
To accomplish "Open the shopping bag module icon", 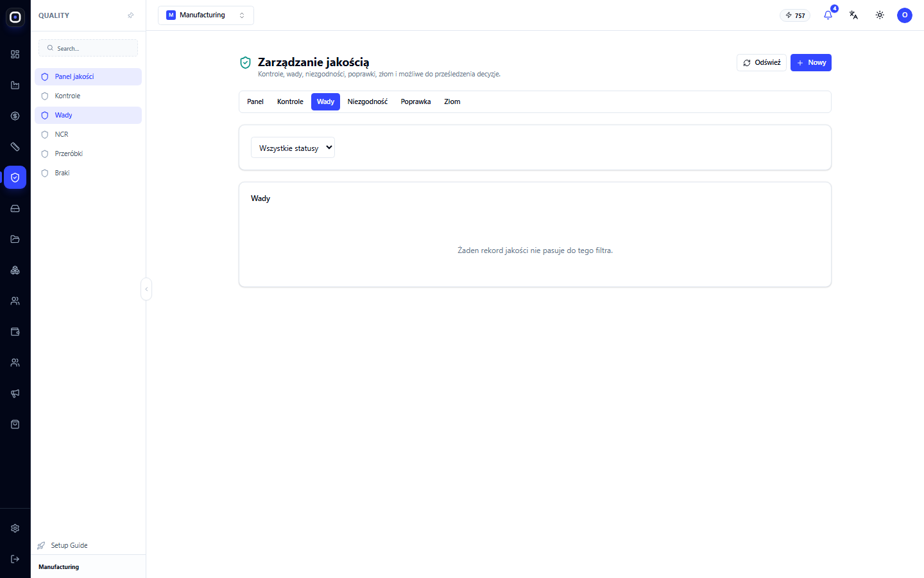I will tap(15, 425).
